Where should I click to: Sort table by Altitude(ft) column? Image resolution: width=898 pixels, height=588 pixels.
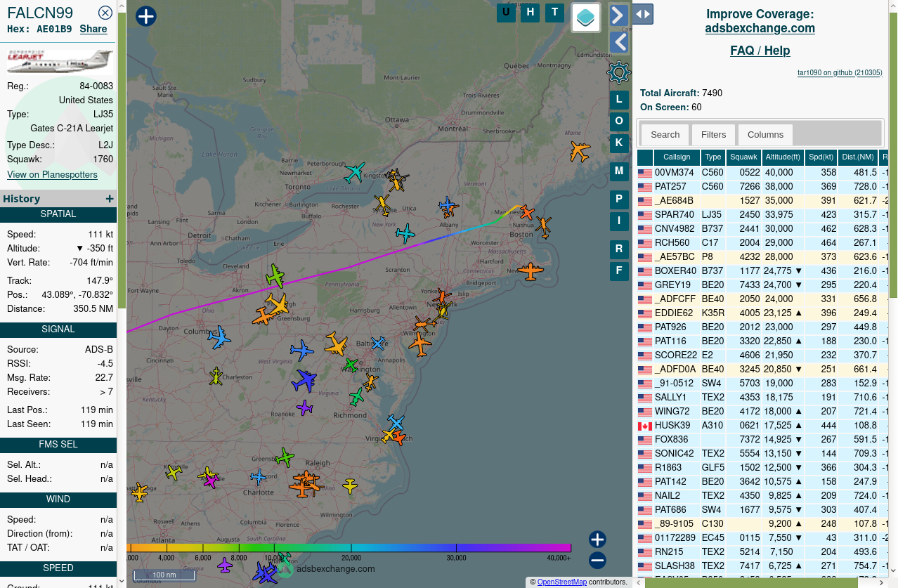pyautogui.click(x=783, y=157)
